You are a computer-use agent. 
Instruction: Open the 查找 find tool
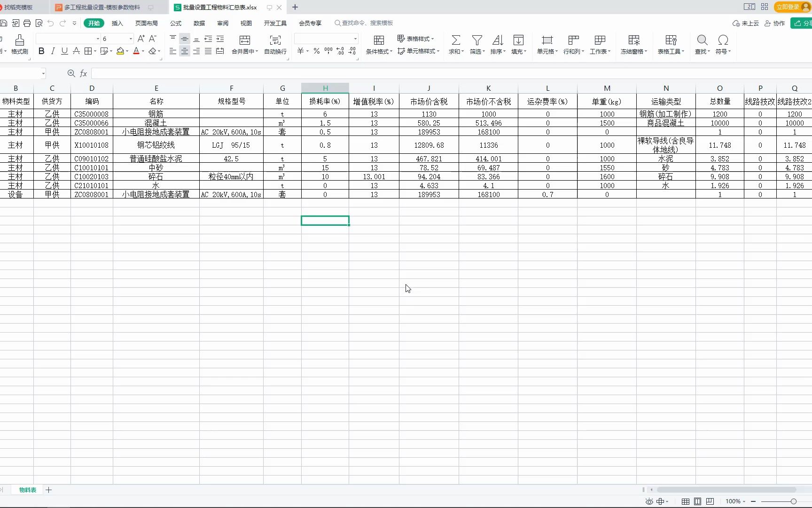[702, 45]
